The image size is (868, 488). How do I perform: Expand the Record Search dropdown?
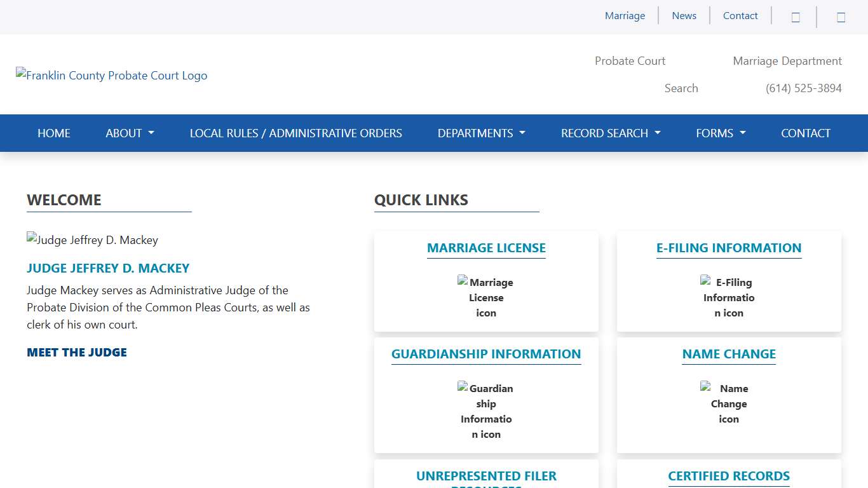click(610, 133)
